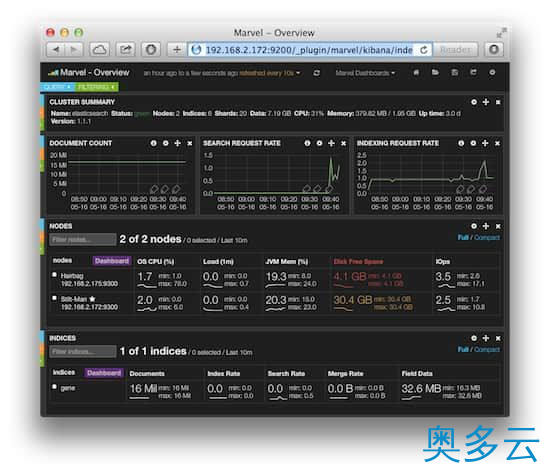Switch Nodes panel to Full view
The height and width of the screenshot is (473, 550).
(463, 238)
